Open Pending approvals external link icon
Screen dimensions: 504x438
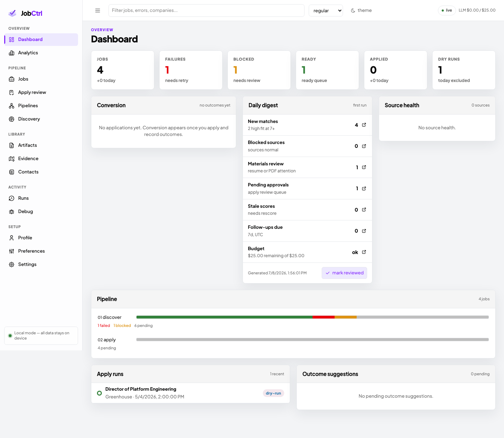pyautogui.click(x=364, y=189)
